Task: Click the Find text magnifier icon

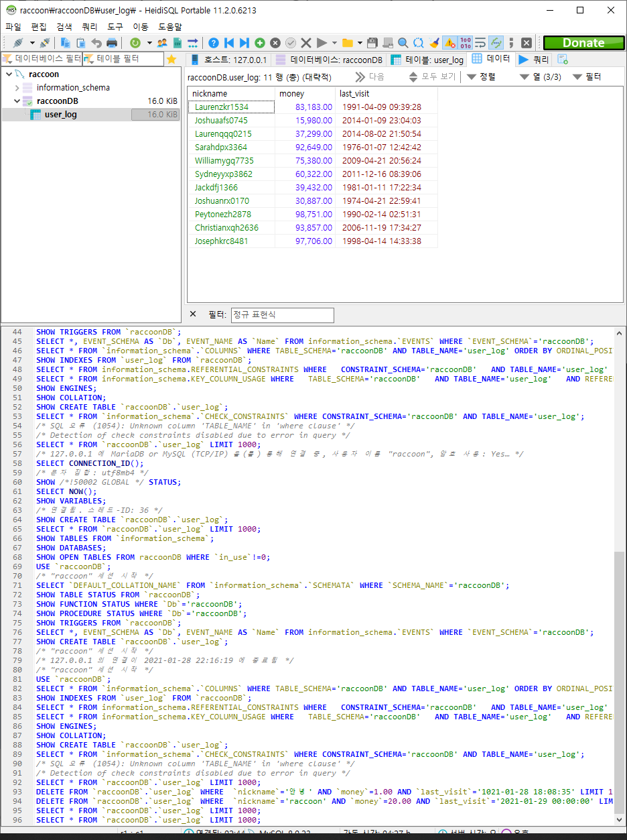Action: coord(403,42)
